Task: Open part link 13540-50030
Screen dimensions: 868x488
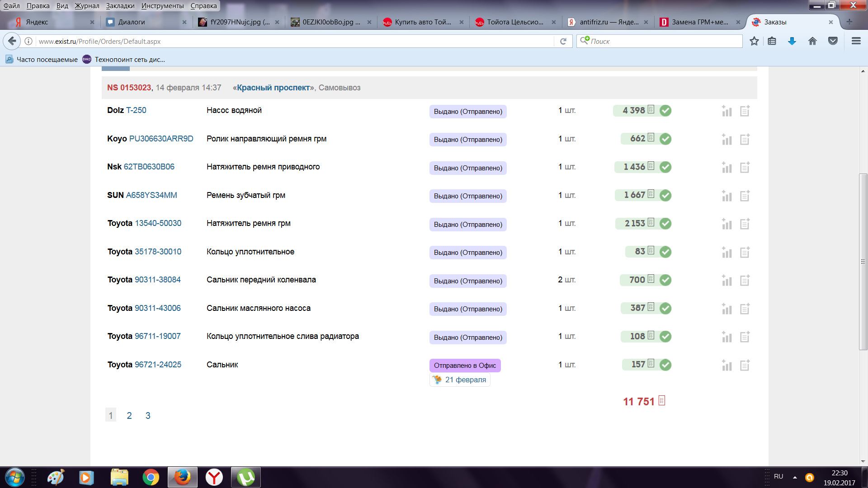Action: click(158, 223)
